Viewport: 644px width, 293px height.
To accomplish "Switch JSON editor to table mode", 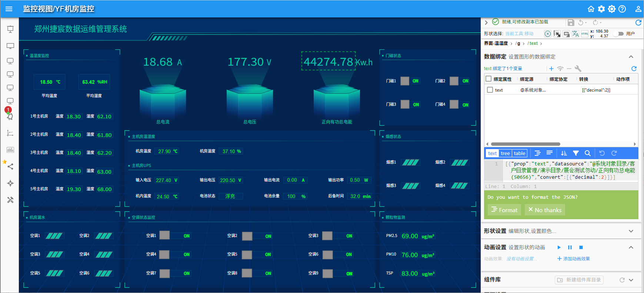I will (519, 153).
